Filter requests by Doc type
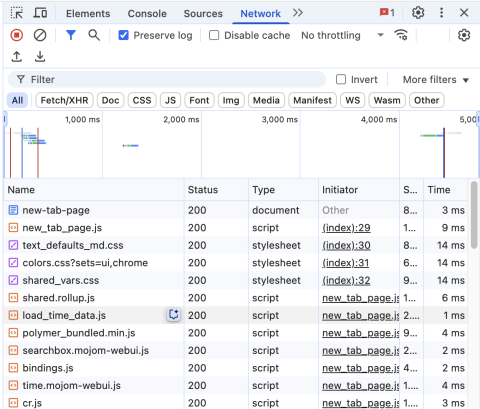This screenshot has height=409, width=480. tap(110, 100)
